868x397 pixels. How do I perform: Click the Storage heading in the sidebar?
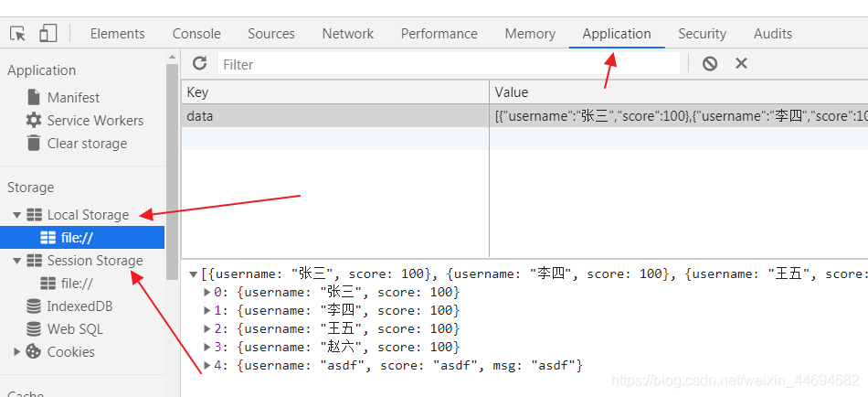[30, 188]
